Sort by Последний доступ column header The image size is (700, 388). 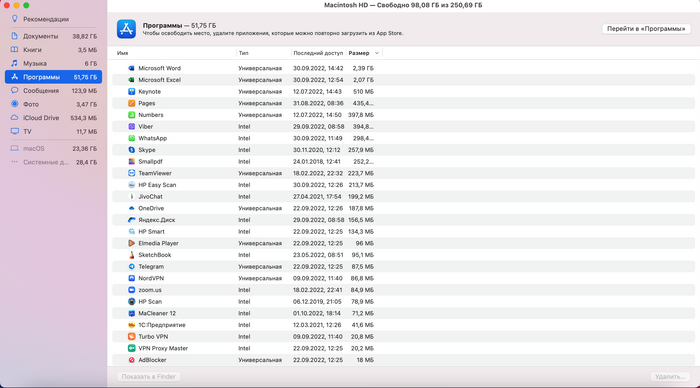point(318,53)
